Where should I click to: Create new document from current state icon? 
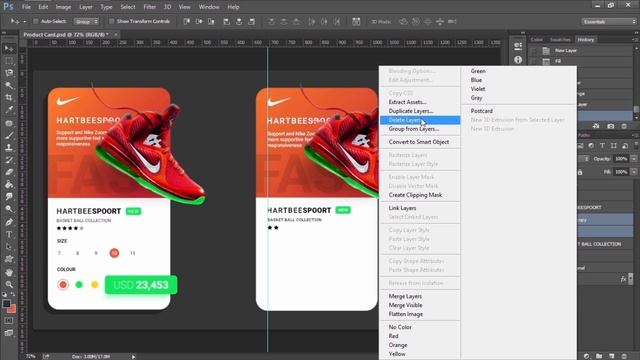click(596, 126)
